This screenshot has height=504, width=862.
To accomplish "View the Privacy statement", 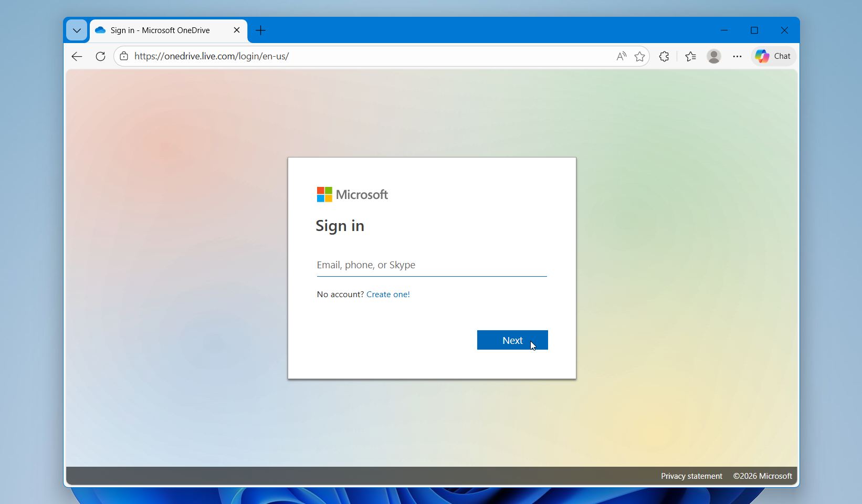I will [x=691, y=476].
